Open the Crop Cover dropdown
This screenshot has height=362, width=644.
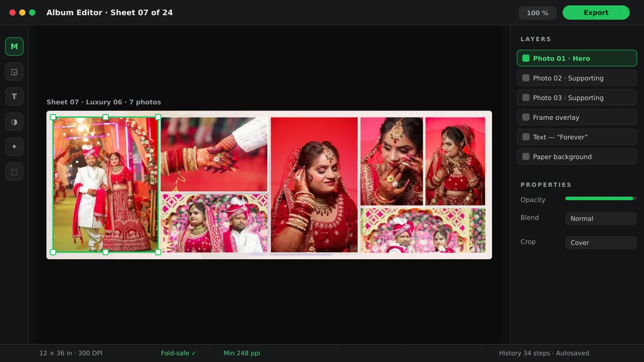[601, 243]
